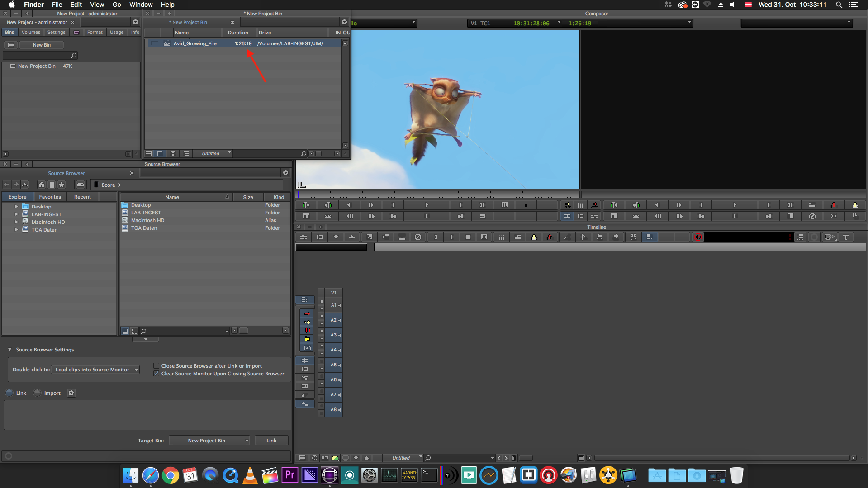Expand the Desktop folder in Explore tree
The width and height of the screenshot is (868, 488).
coord(16,207)
